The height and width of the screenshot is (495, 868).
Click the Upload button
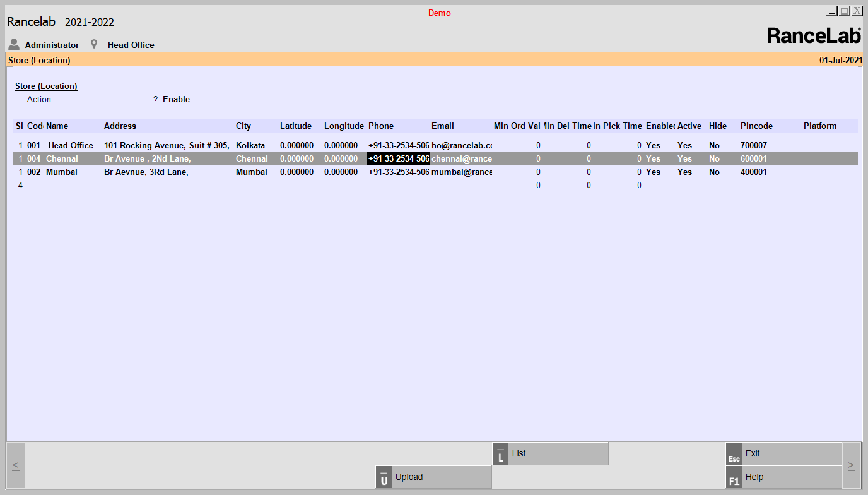tap(433, 477)
